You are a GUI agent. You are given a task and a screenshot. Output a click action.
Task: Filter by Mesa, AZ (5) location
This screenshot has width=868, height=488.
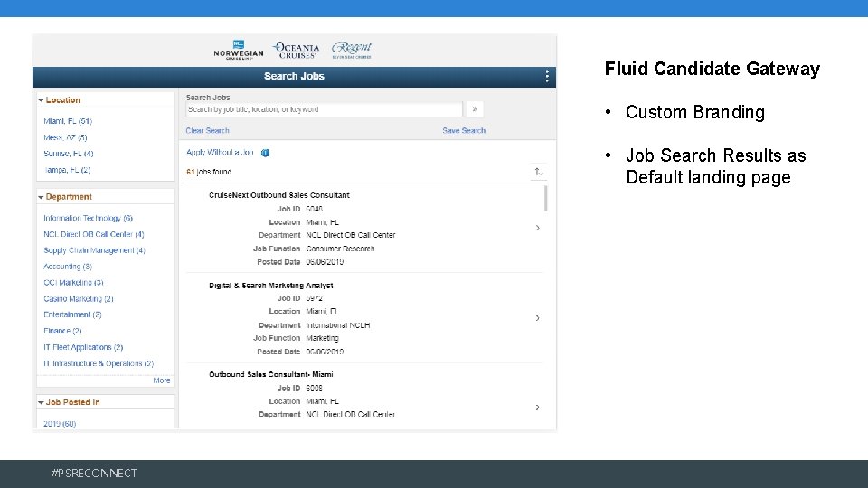pyautogui.click(x=65, y=137)
